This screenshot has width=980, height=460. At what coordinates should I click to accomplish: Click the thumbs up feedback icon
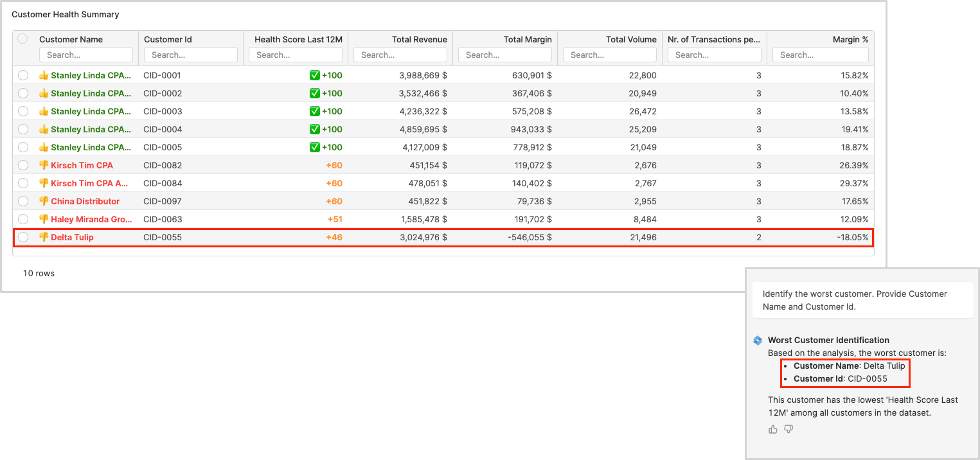[772, 429]
